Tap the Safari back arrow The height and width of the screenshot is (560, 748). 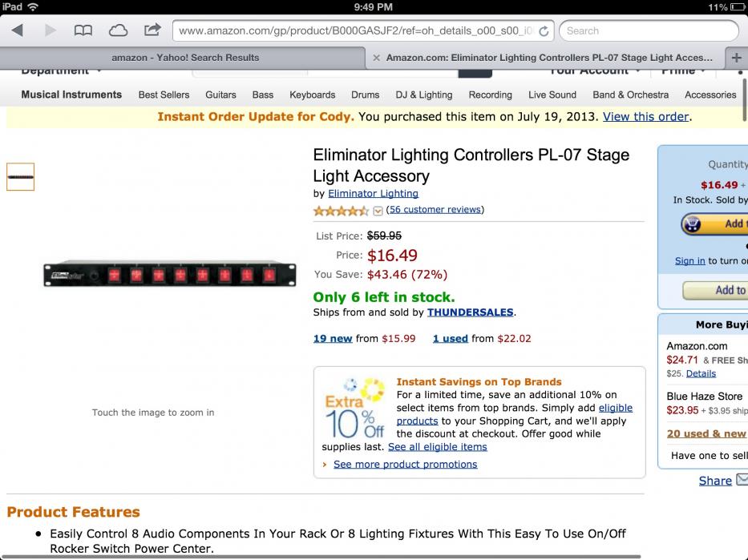18,30
